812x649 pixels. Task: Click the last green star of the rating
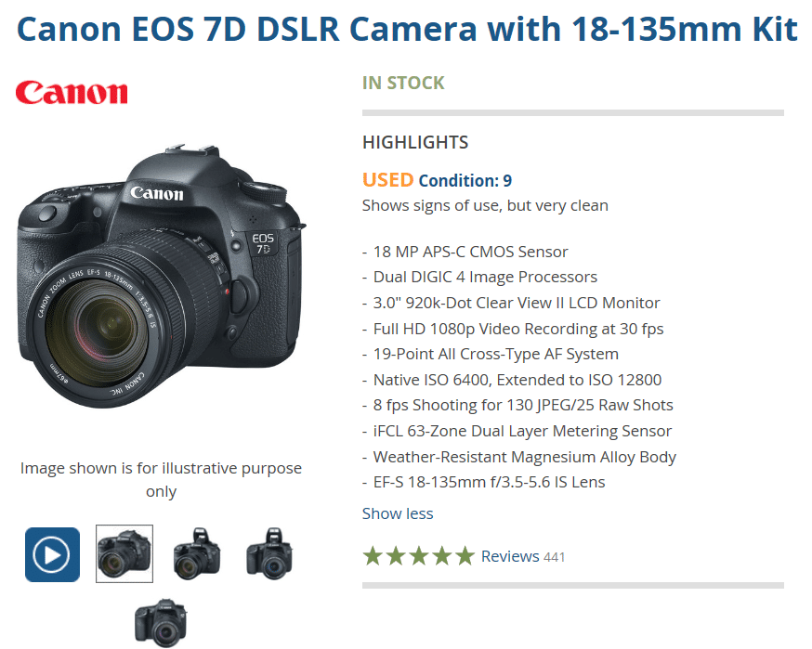[x=465, y=556]
